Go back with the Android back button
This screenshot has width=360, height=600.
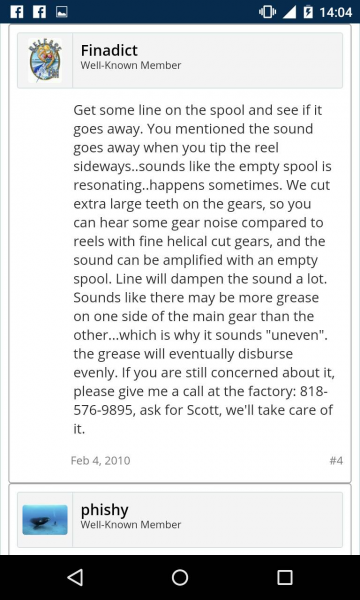(x=75, y=577)
